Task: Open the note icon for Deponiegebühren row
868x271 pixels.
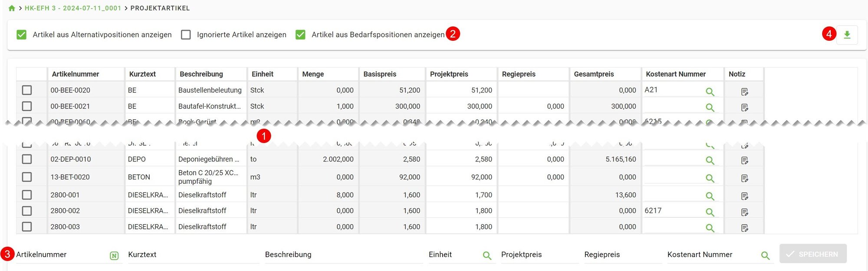Action: coord(744,160)
